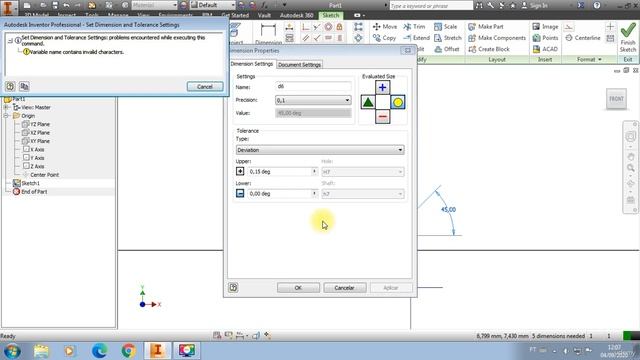This screenshot has height=360, width=640.
Task: Open the Sketch ribbon tab
Action: tap(331, 15)
